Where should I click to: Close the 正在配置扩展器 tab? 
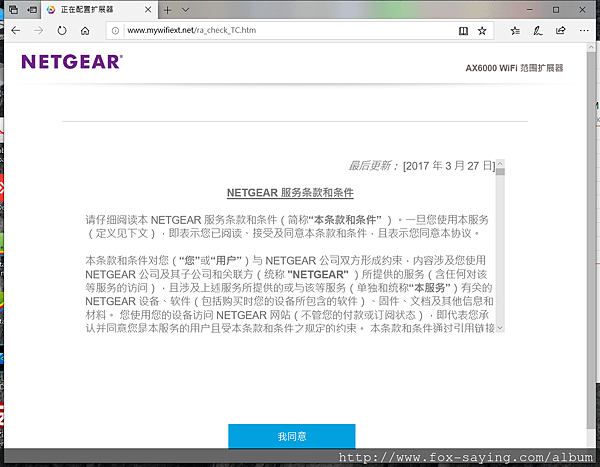coord(148,10)
